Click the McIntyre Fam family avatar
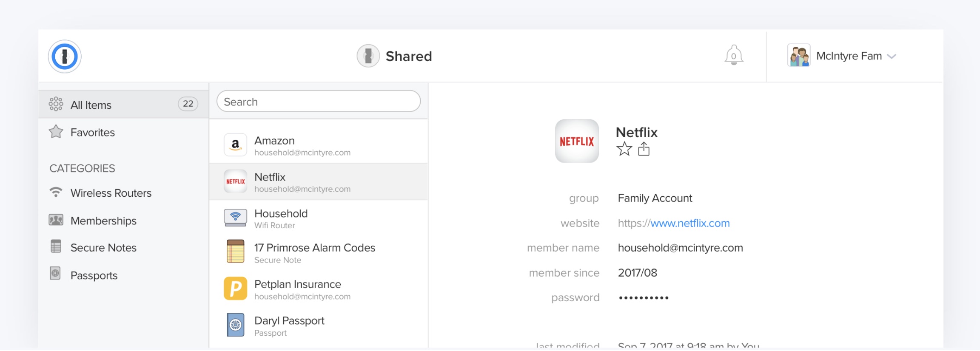The image size is (980, 351). pos(799,56)
